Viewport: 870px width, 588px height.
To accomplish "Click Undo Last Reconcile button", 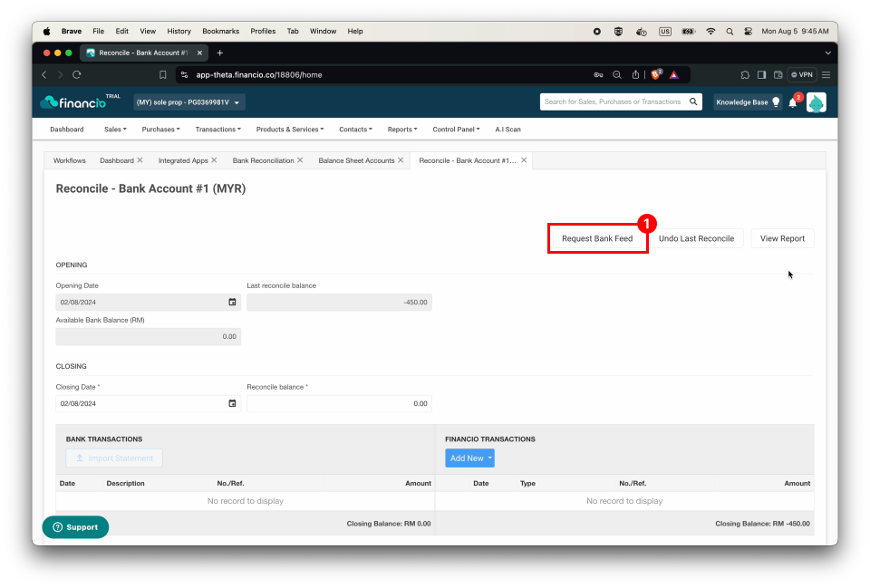I will 696,238.
